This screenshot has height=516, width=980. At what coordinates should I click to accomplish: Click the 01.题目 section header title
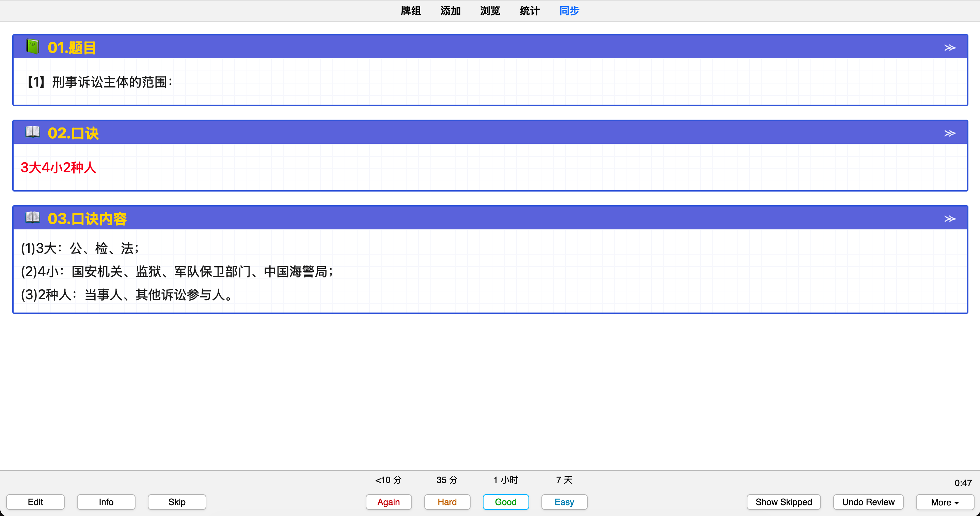coord(72,48)
